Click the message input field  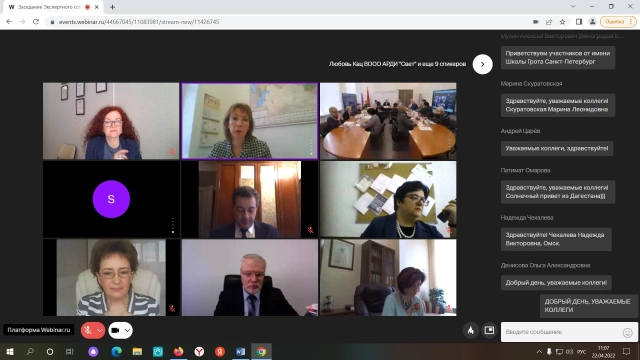561,332
